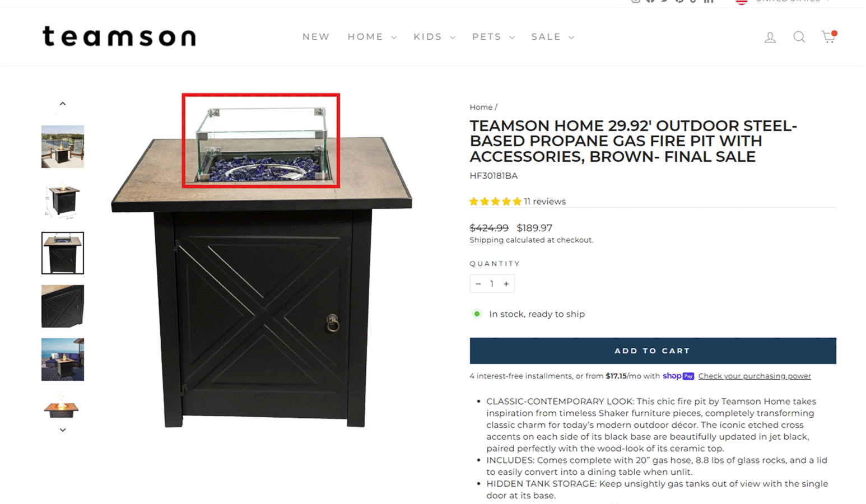Open the NEW menu item
The width and height of the screenshot is (866, 504).
316,37
